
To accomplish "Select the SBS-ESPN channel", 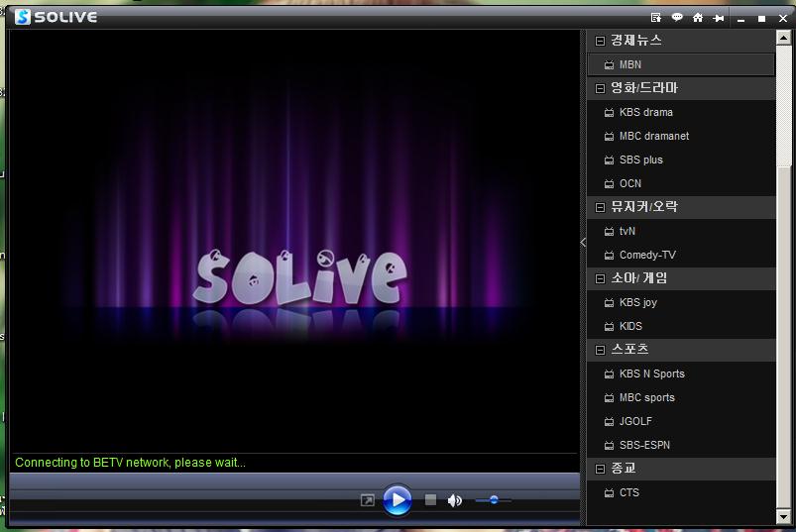I will [681, 445].
